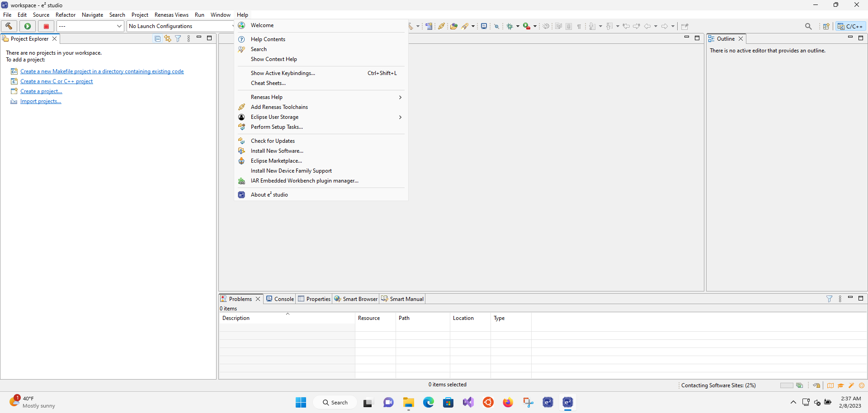868x413 pixels.
Task: Click the tip-of-the-day scroll status icon
Action: 816,385
